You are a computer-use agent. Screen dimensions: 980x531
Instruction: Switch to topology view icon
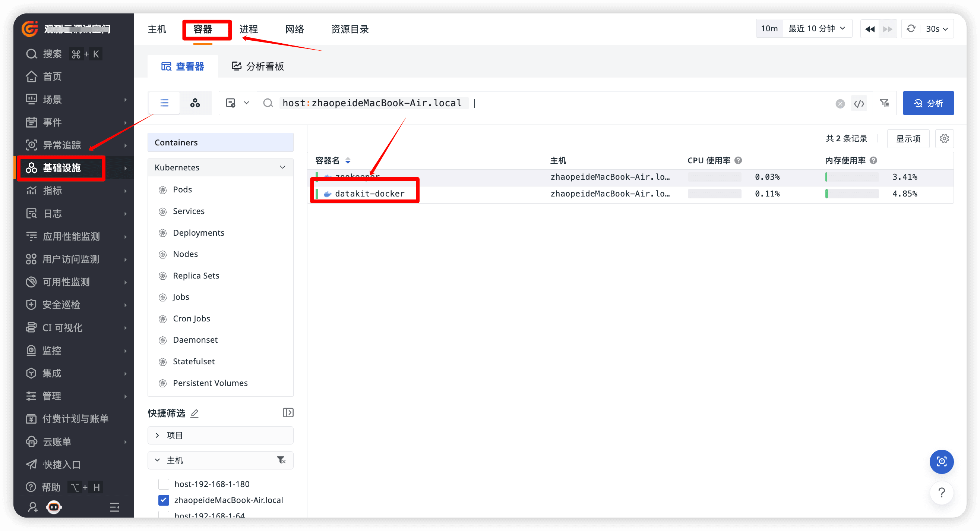195,103
